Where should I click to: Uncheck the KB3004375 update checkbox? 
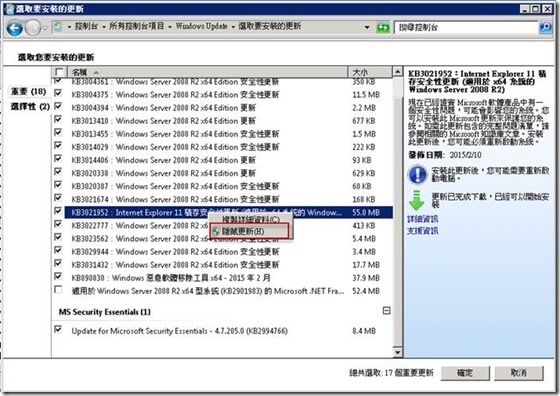tap(58, 93)
